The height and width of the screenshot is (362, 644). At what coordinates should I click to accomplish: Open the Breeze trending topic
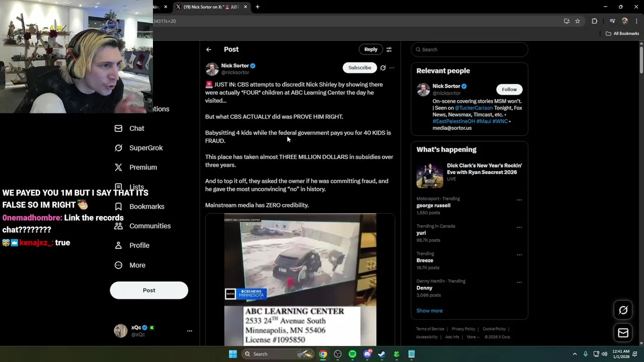click(425, 260)
